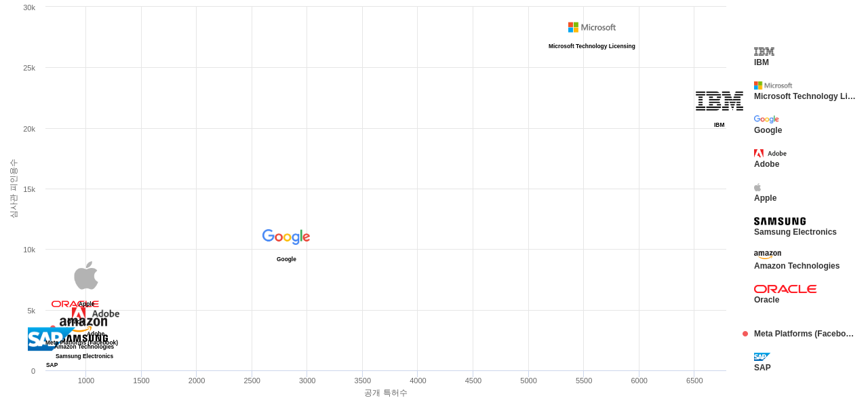Toggle the Google series in the legend
The image size is (868, 407).
768,130
